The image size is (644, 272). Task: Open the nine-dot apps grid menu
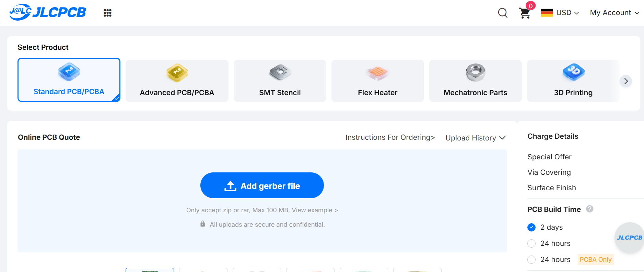pos(107,13)
